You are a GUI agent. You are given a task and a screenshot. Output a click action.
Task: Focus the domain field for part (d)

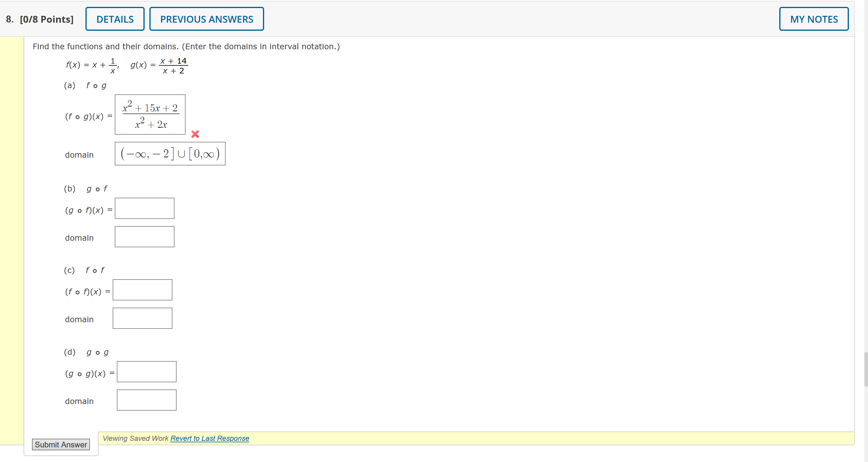tap(147, 400)
